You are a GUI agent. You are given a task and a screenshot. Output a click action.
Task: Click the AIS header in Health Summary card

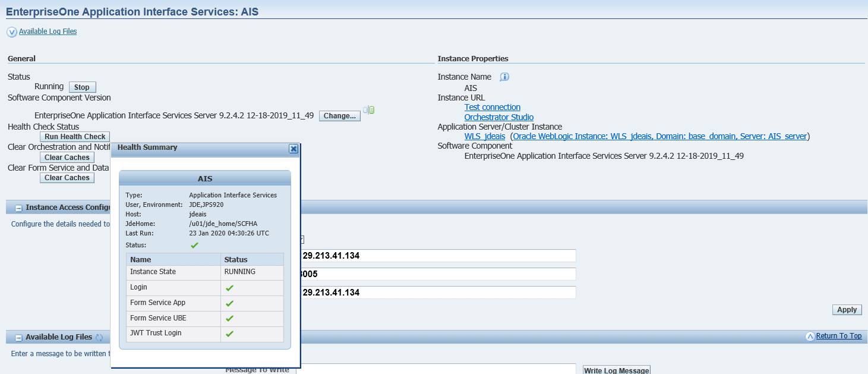click(205, 178)
